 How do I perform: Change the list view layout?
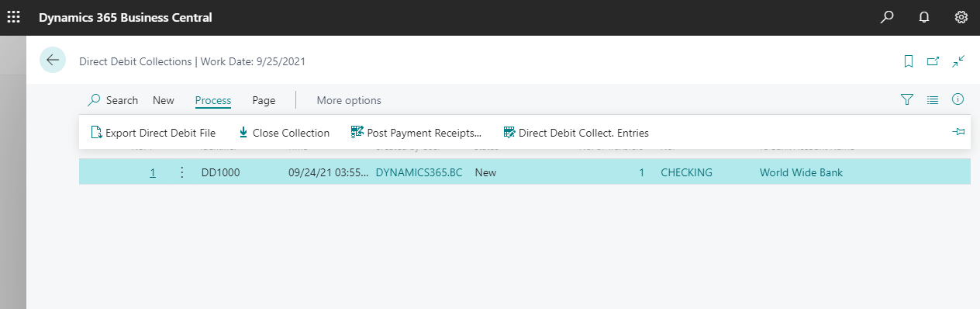click(933, 99)
